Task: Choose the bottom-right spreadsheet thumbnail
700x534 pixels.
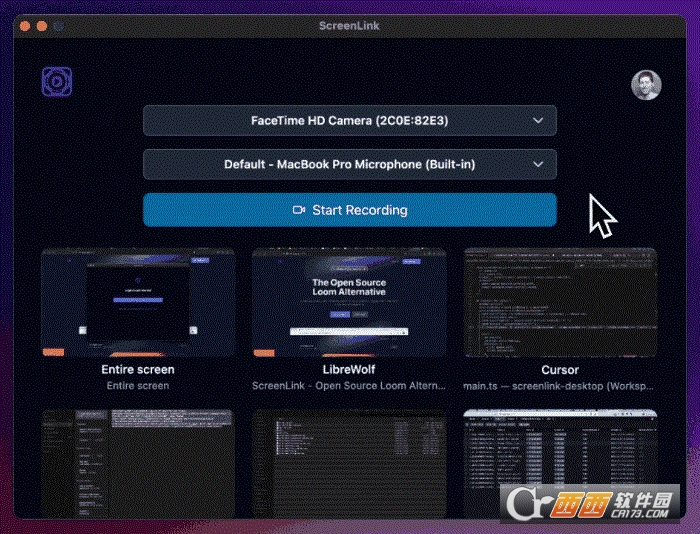Action: 560,464
